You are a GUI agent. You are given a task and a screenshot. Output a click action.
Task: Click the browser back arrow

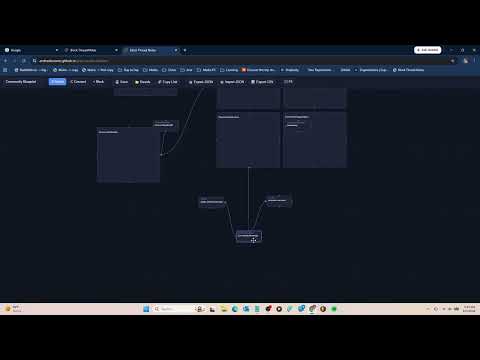tap(6, 61)
